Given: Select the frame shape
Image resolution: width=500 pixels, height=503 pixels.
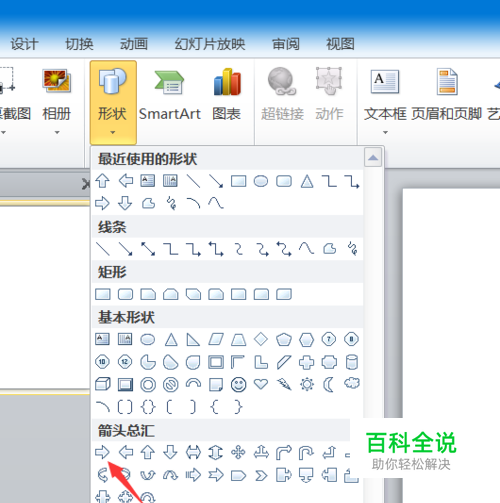Looking at the screenshot, I should point(216,362).
